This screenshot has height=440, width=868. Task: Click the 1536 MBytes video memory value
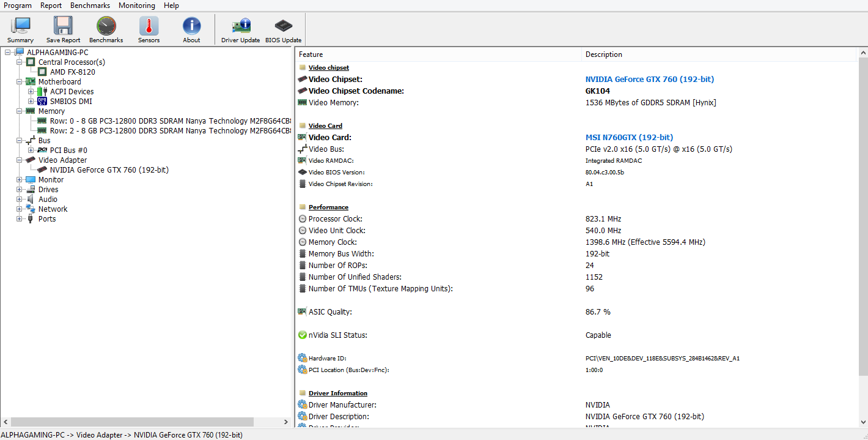point(650,102)
